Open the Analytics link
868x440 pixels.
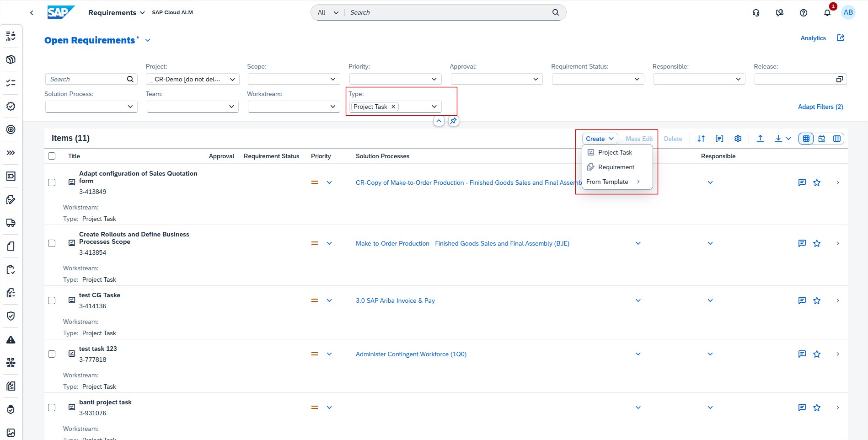pos(813,38)
